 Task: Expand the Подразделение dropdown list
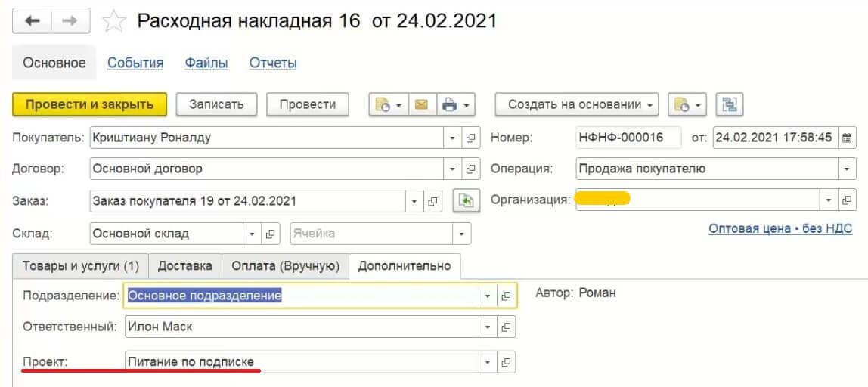click(x=488, y=296)
